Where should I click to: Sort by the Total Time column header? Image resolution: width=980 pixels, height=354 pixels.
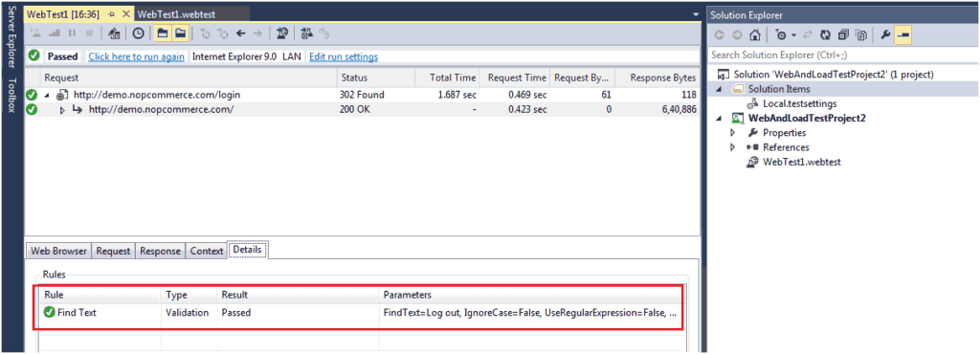coord(448,78)
